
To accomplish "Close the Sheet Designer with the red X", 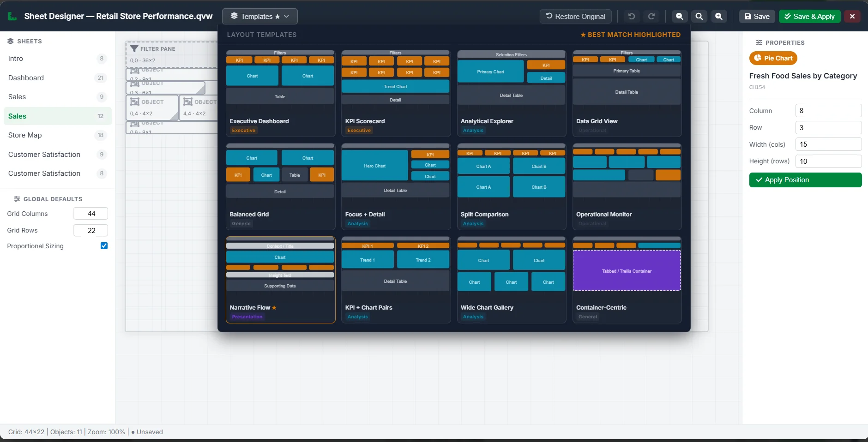I will (x=852, y=16).
